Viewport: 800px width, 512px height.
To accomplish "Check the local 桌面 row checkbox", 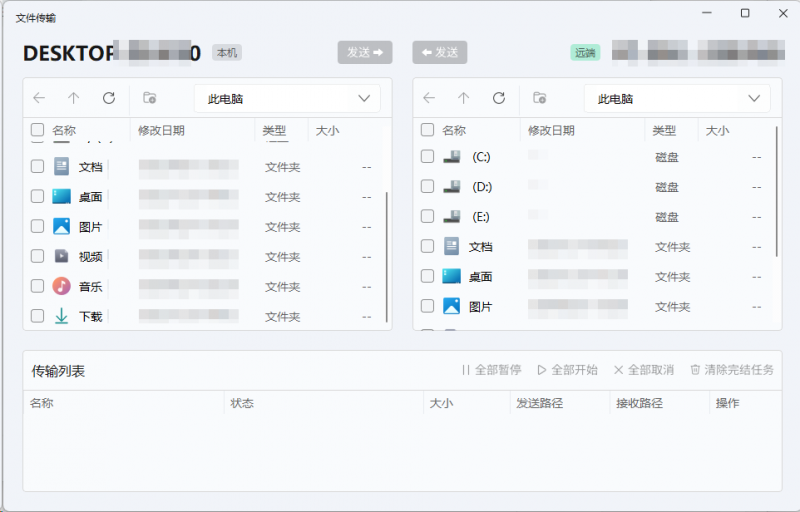I will coord(37,196).
